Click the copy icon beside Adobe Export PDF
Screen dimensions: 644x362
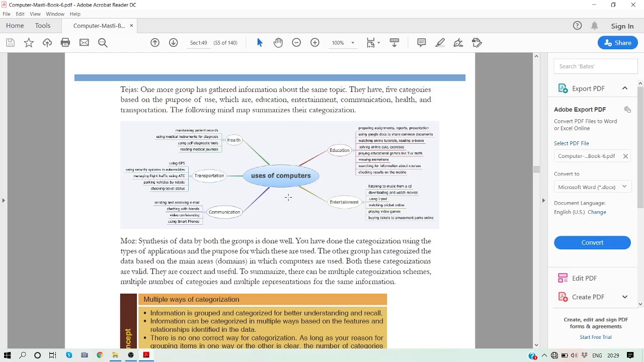[627, 110]
